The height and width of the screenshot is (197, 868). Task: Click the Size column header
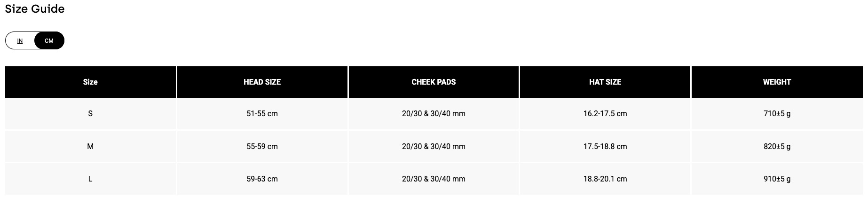coord(90,82)
